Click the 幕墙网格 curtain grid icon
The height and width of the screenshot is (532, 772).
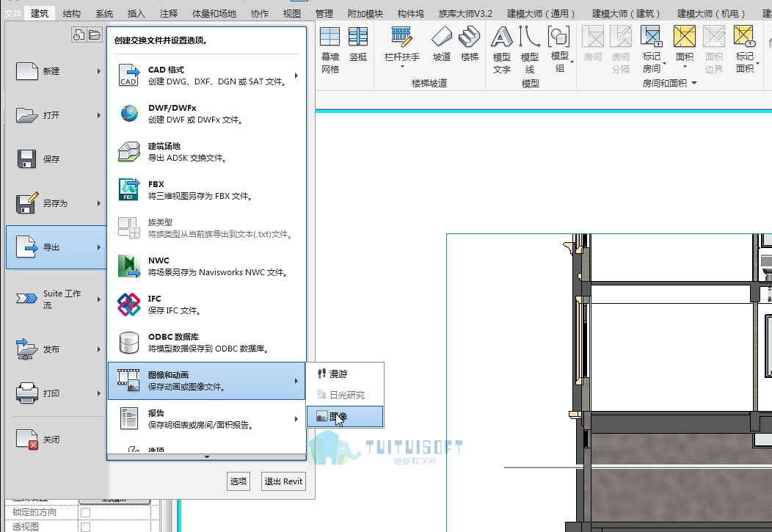coord(329,37)
